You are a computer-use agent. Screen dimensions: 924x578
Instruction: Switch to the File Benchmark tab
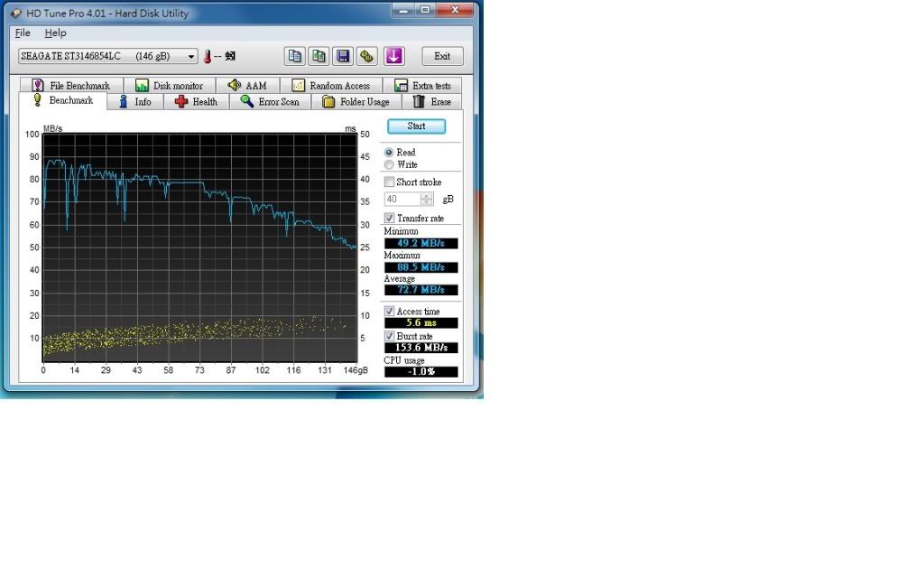[71, 86]
